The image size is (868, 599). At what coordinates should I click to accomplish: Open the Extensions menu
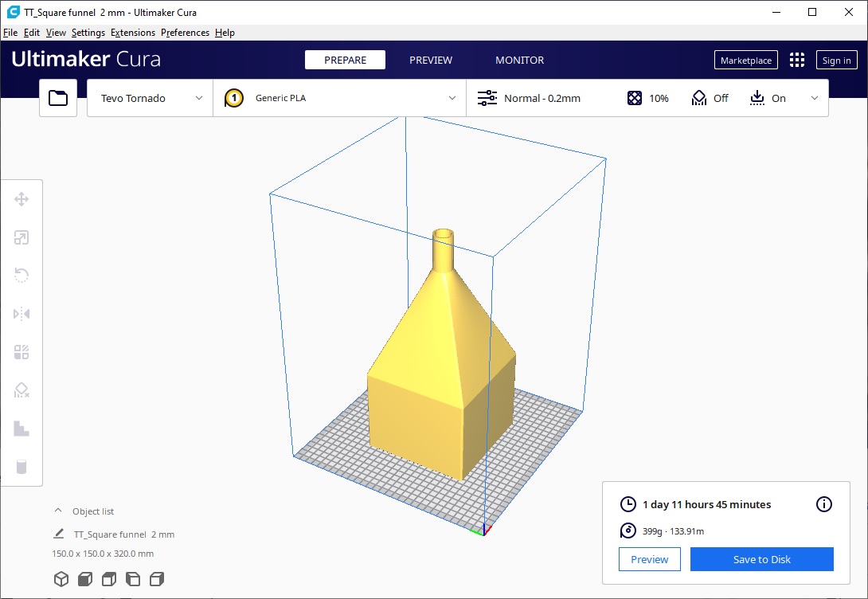click(x=133, y=33)
